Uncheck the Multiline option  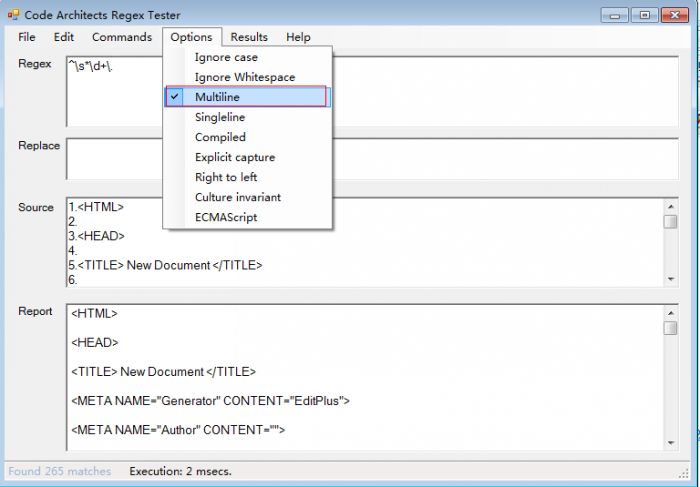217,97
